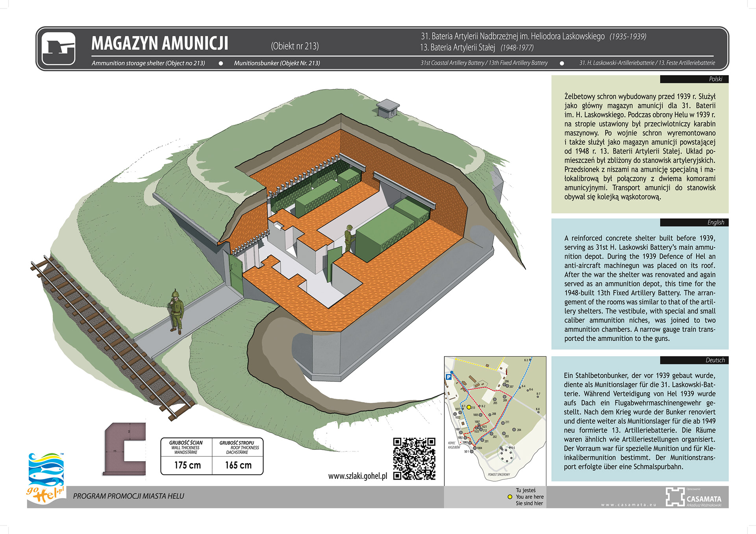Click the bunker silhouette icon in header
Screen dimensions: 756x534
pos(58,48)
